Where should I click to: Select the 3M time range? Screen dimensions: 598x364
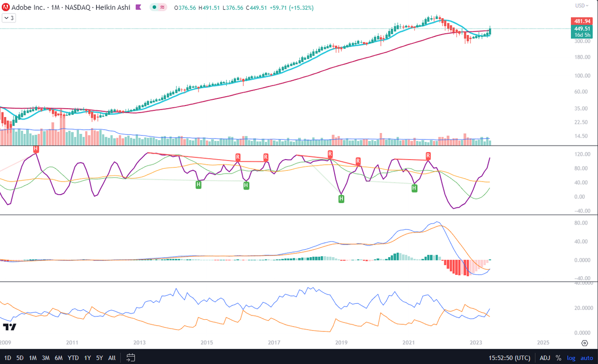click(x=46, y=358)
